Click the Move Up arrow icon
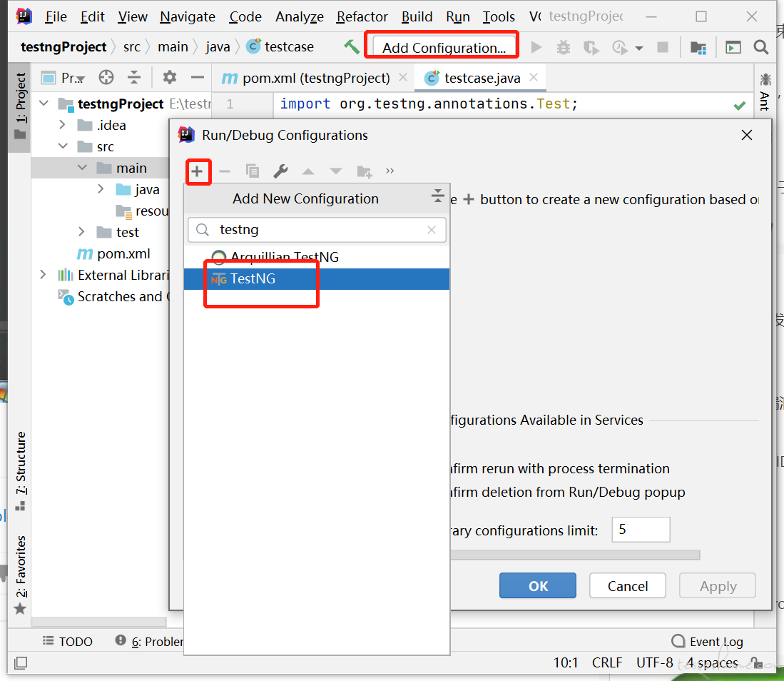This screenshot has height=681, width=784. 308,171
